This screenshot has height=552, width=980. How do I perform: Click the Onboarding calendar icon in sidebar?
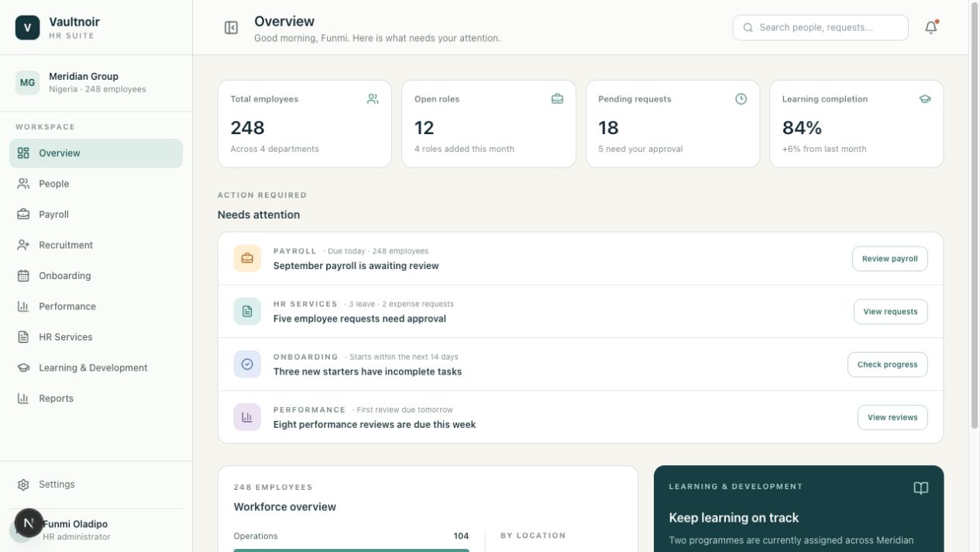23,276
